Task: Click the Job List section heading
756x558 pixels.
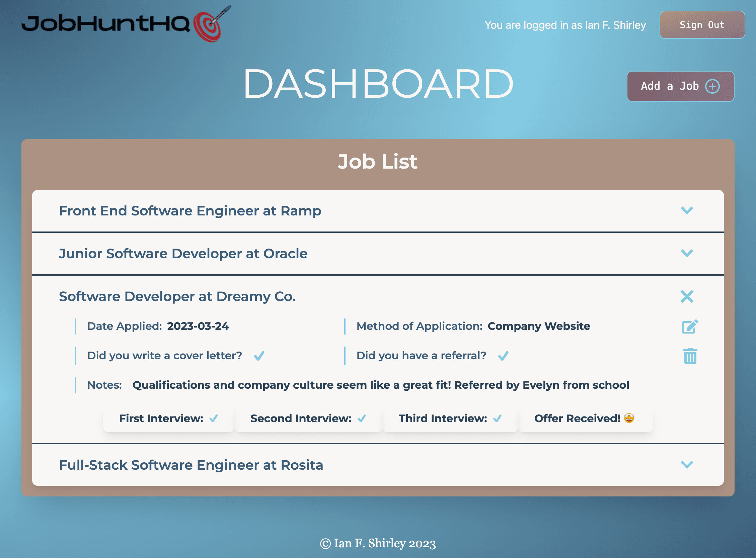Action: pyautogui.click(x=378, y=162)
